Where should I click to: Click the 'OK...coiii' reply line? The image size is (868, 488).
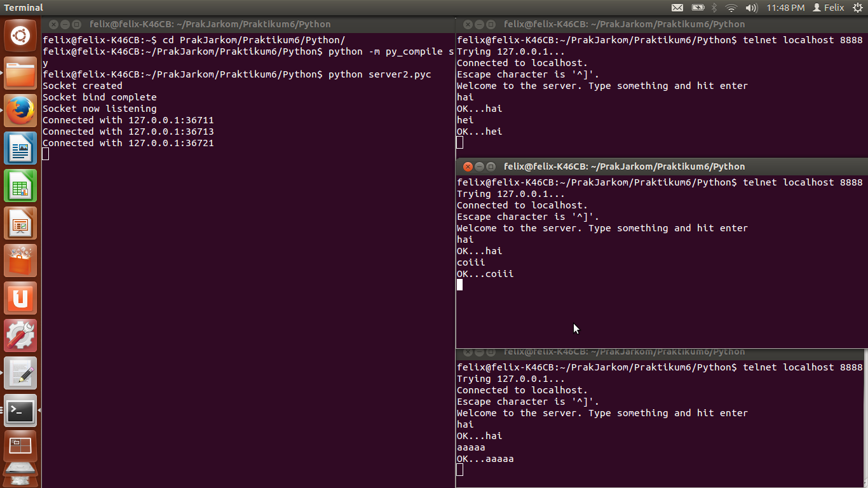point(485,274)
